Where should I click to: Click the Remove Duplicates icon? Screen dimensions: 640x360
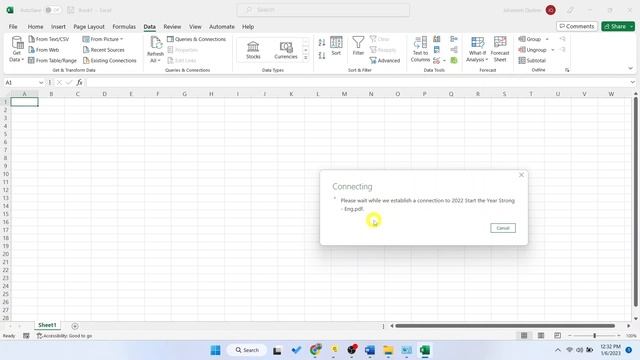(437, 50)
